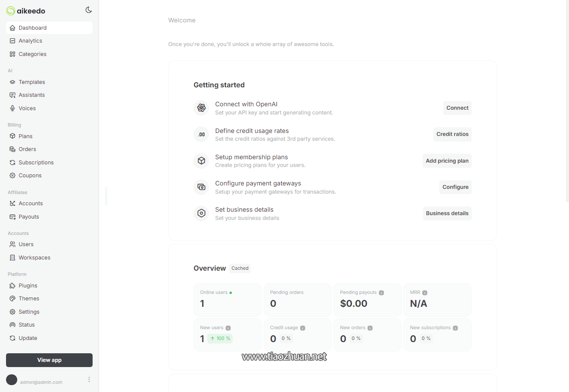Click the payment gateways wallet icon

[201, 187]
